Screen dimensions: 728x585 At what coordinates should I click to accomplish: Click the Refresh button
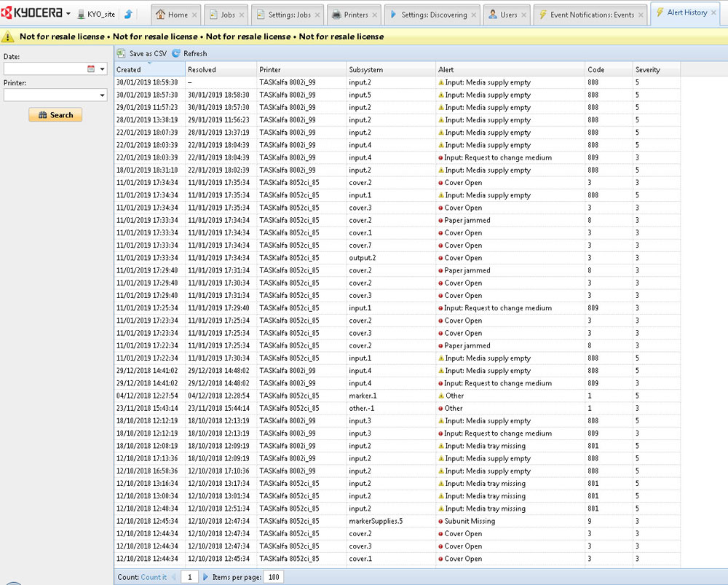tap(189, 53)
